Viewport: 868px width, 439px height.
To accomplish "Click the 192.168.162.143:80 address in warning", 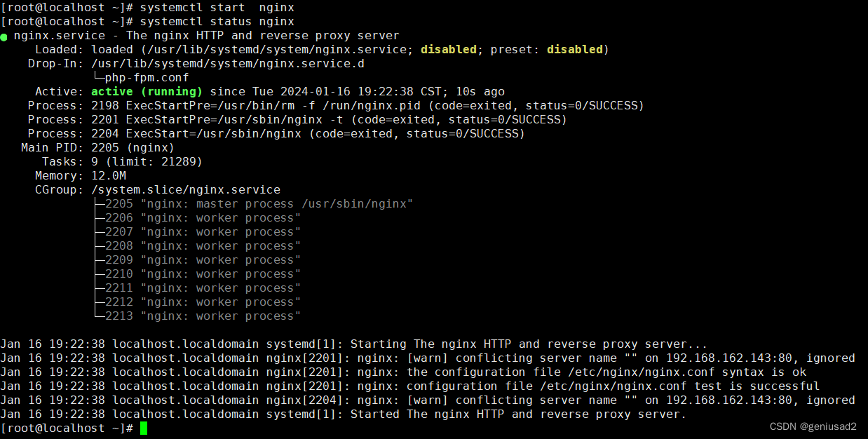I will (x=714, y=358).
